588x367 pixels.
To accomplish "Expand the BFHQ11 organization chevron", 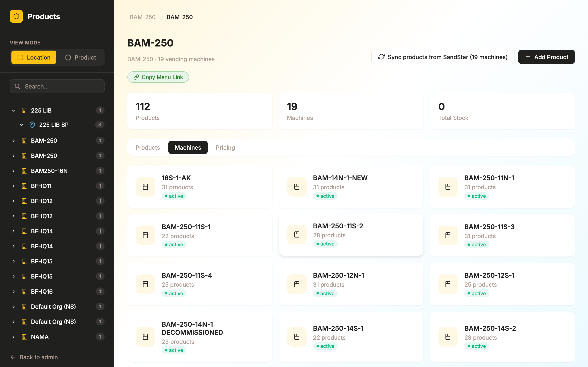I will click(x=14, y=186).
